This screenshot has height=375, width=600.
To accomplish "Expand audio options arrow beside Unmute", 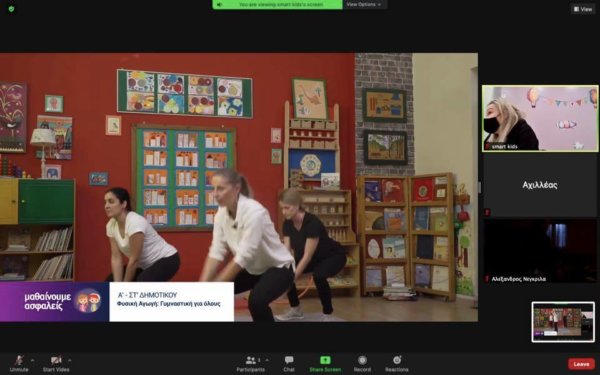I will (32, 360).
